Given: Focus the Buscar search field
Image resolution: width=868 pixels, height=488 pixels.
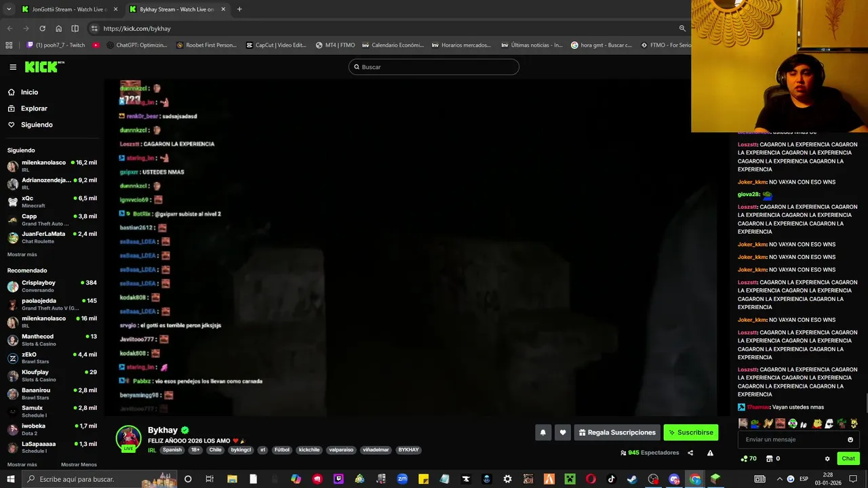Looking at the screenshot, I should (x=434, y=67).
